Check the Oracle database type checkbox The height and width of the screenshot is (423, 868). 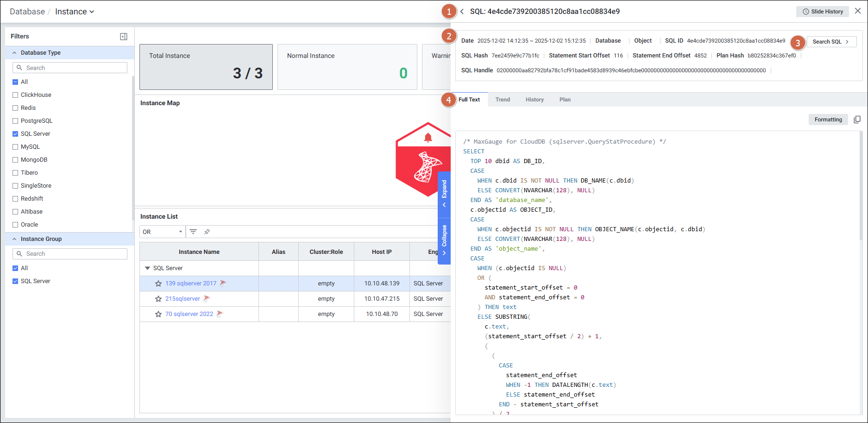coord(15,225)
